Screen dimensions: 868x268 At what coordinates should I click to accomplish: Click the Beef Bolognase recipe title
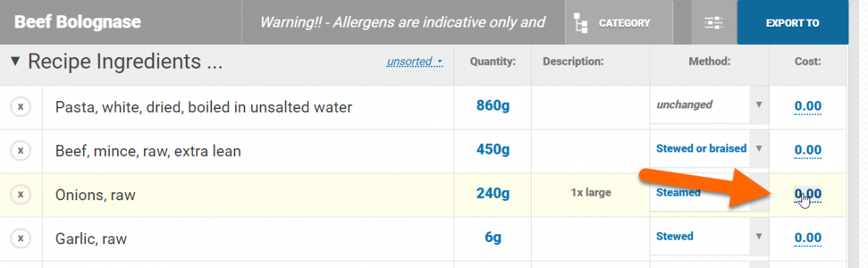(x=77, y=22)
